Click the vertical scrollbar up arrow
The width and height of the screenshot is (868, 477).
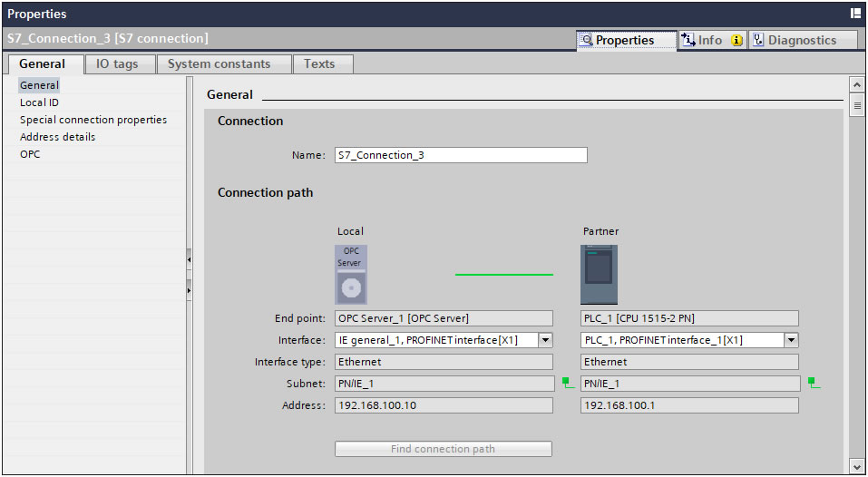857,85
